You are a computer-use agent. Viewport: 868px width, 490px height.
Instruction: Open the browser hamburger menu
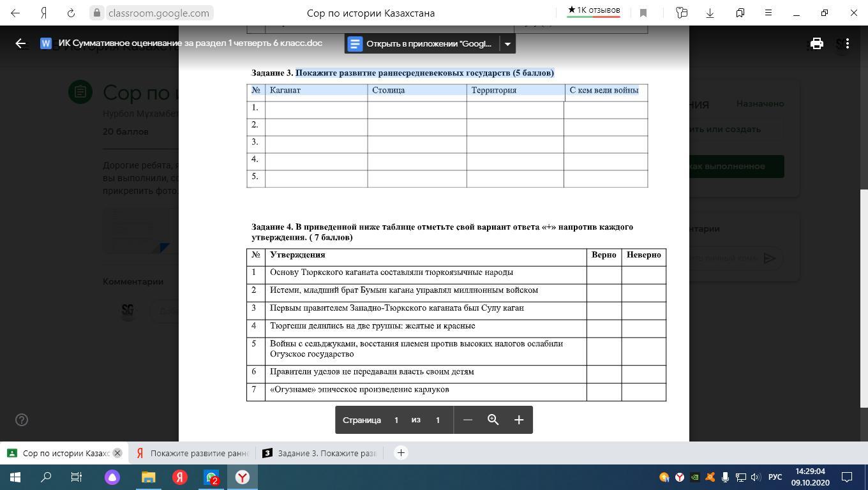768,13
